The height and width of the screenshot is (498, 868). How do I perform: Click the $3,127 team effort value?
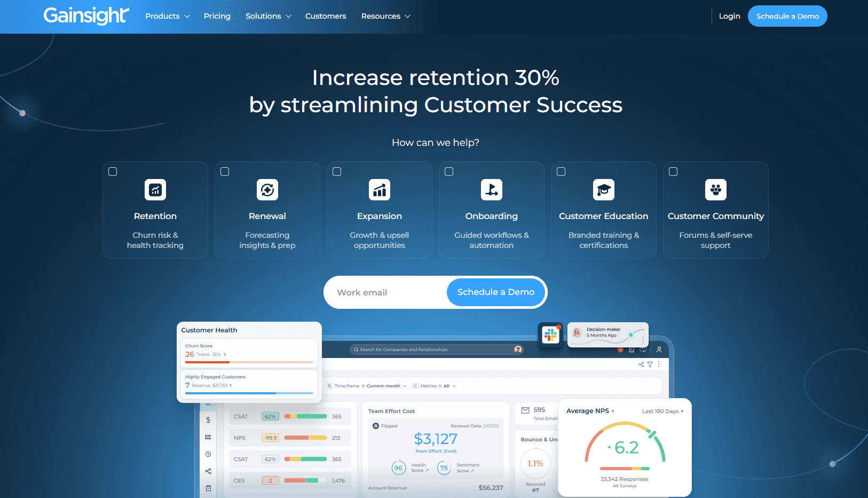tap(436, 439)
